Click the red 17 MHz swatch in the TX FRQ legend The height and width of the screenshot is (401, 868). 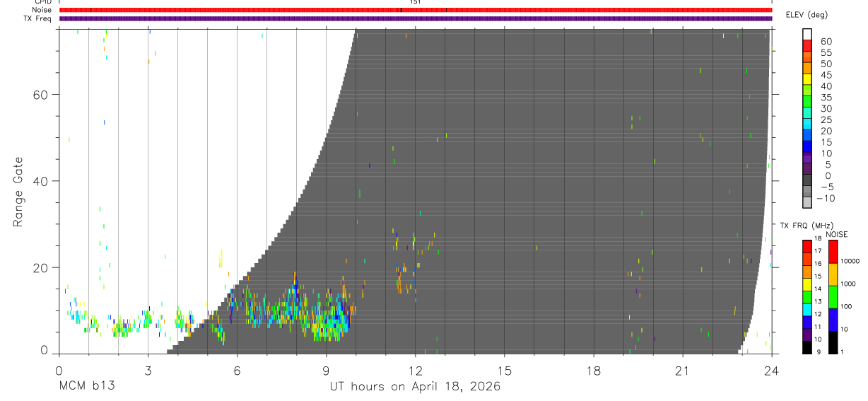[x=807, y=247]
